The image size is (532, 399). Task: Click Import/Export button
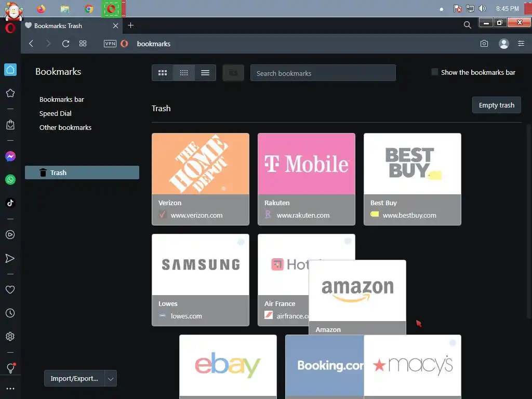[74, 378]
